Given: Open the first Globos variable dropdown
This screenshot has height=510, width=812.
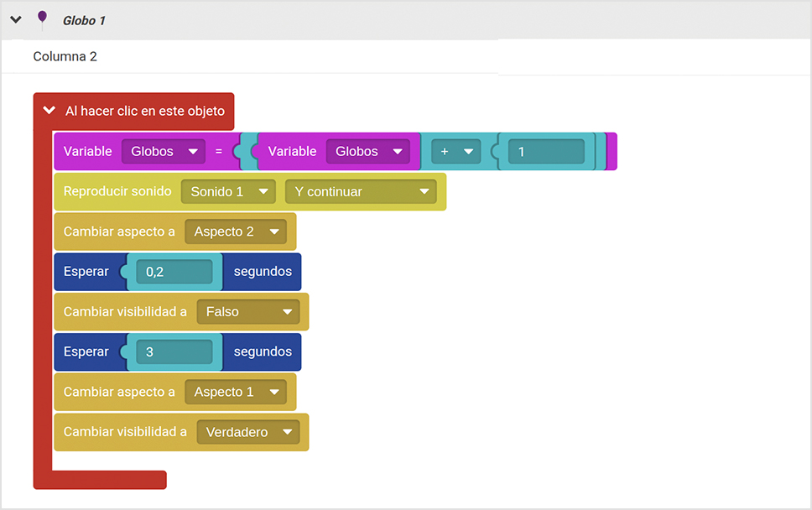Looking at the screenshot, I should tap(164, 151).
